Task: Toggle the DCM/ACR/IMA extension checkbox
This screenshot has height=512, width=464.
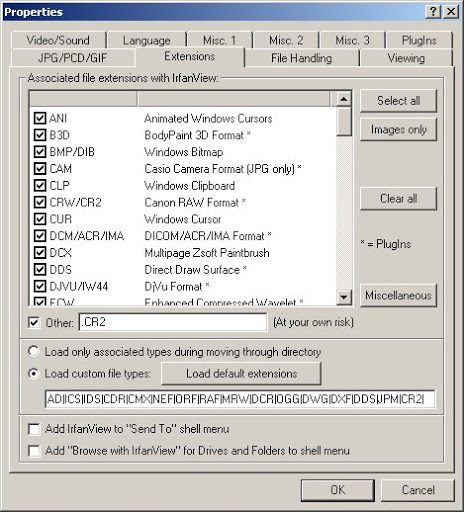Action: pyautogui.click(x=40, y=236)
